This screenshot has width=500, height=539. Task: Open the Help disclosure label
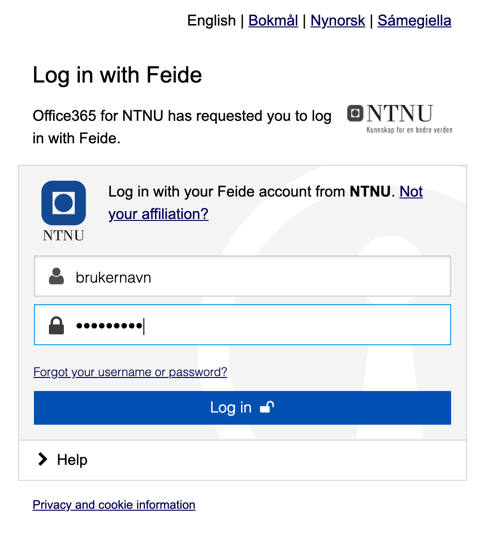(72, 460)
